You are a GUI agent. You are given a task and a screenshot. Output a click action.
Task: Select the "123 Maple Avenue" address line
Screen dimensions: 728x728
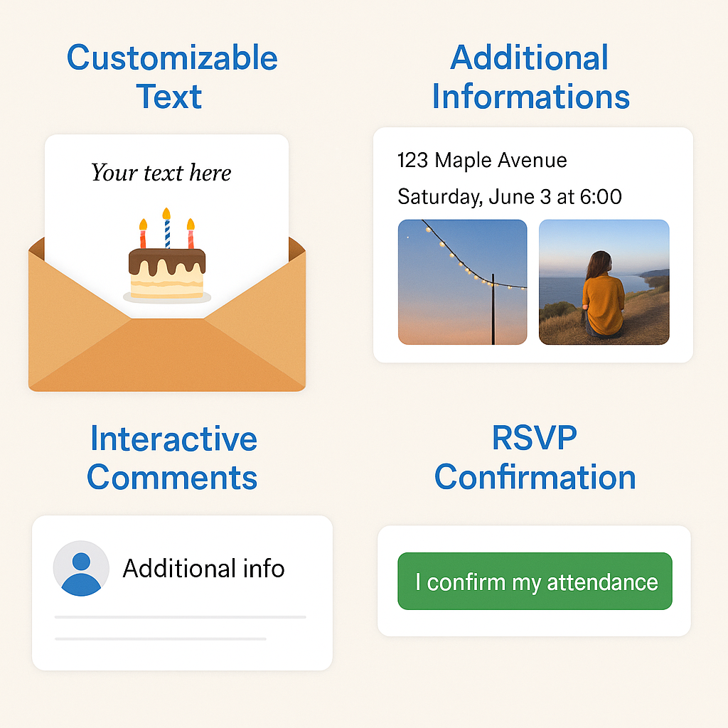[482, 161]
